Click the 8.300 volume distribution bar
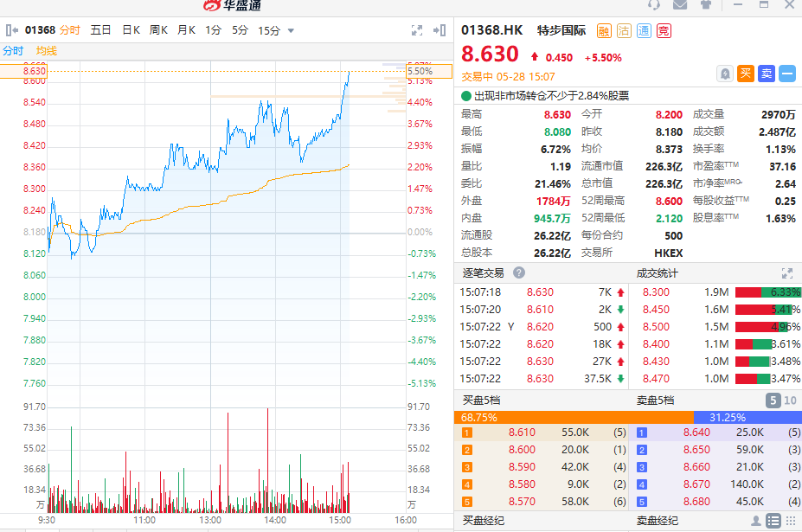The height and width of the screenshot is (532, 802). click(x=767, y=292)
